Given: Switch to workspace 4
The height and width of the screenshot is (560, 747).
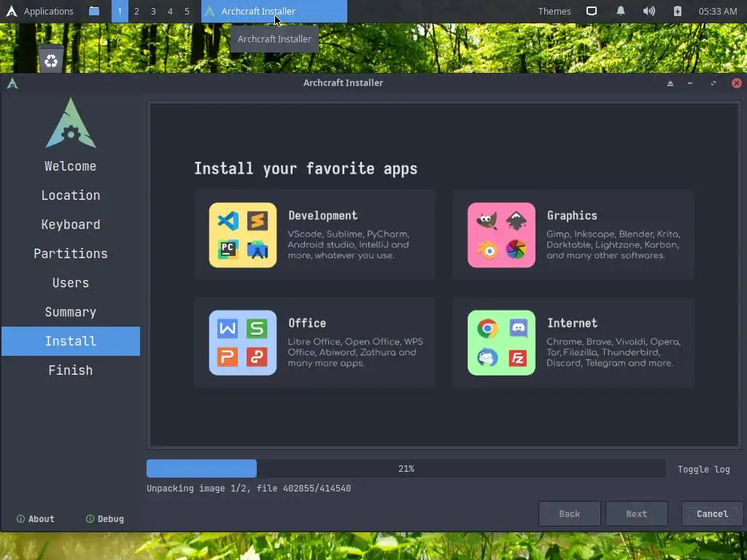Looking at the screenshot, I should click(170, 11).
